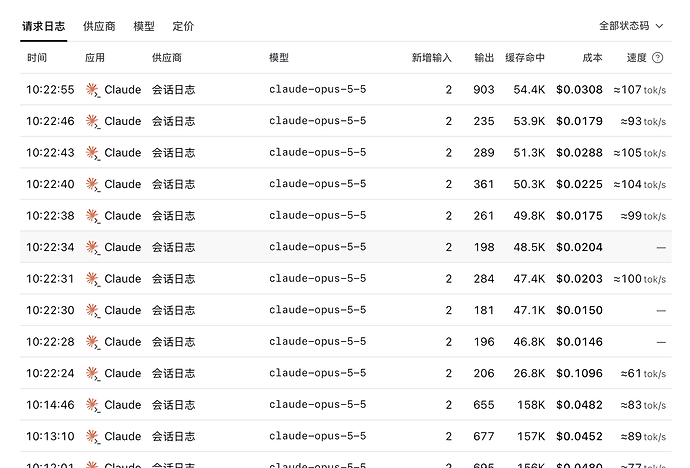This screenshot has height=468, width=690.
Task: Select the 10:22:46 timestamp
Action: coord(50,121)
